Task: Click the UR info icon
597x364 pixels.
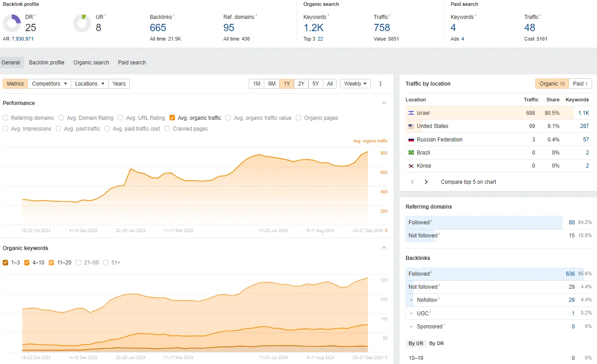Action: [x=105, y=15]
